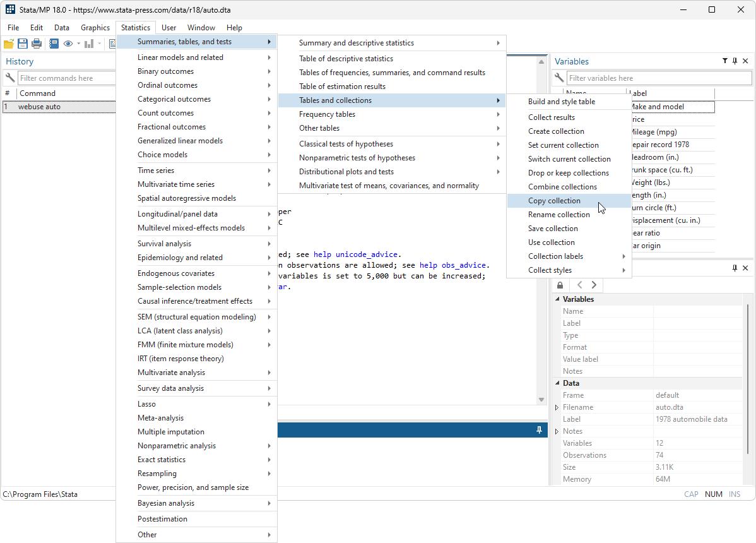Click the previous variable arrow in Properties

pyautogui.click(x=579, y=285)
